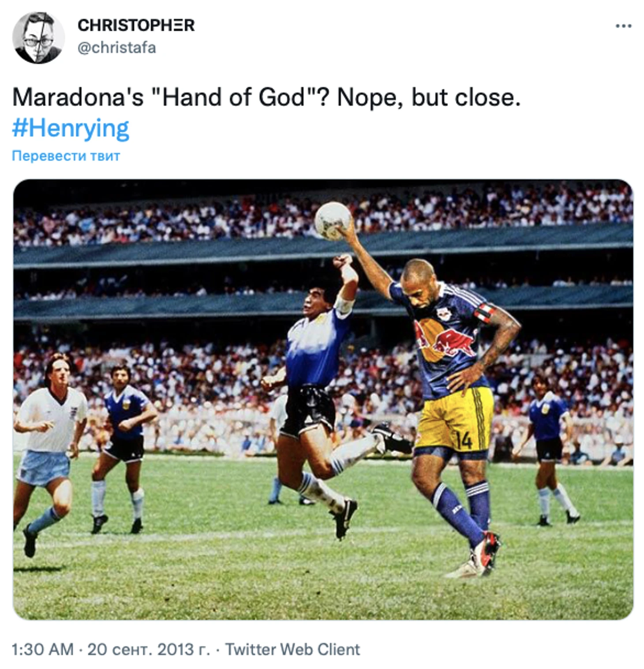Open the CHRISTOPHER display name profile link

point(136,26)
